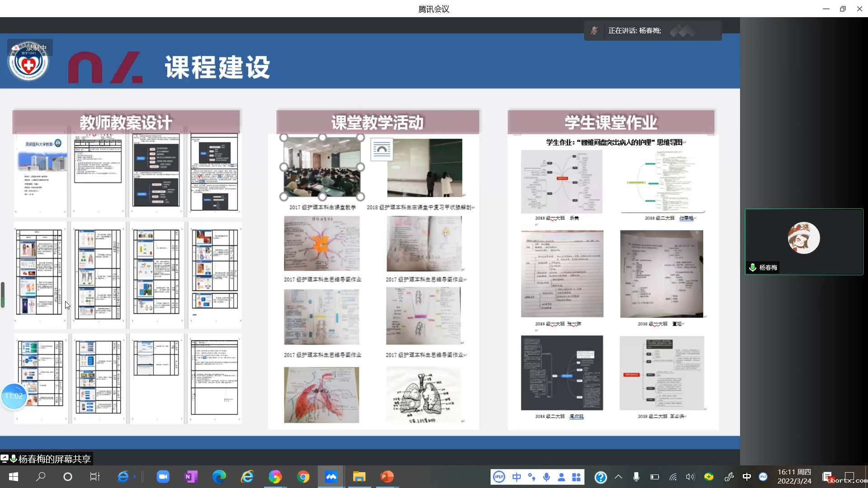868x488 pixels.
Task: Open Wi-Fi network flyout
Action: point(673,477)
